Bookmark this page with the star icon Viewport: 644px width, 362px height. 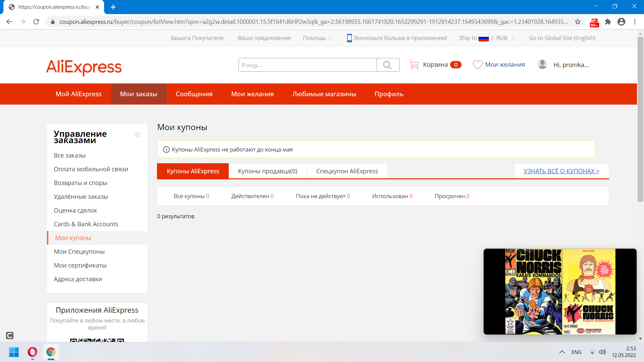(578, 22)
